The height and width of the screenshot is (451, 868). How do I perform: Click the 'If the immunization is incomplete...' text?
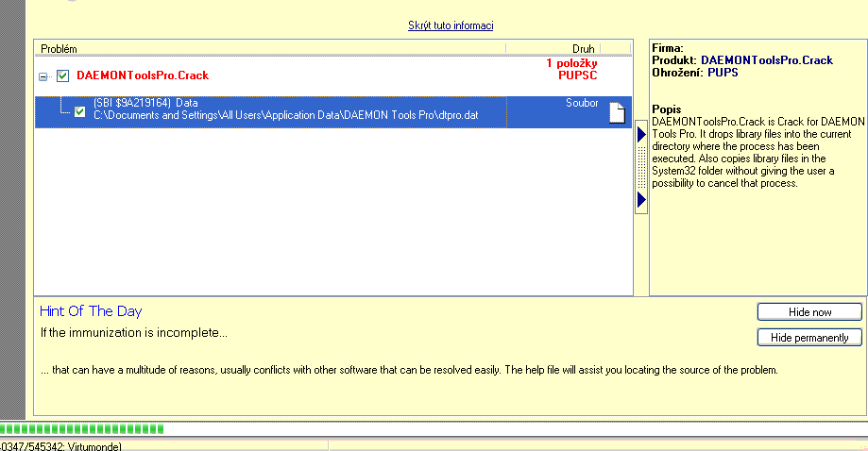point(133,333)
